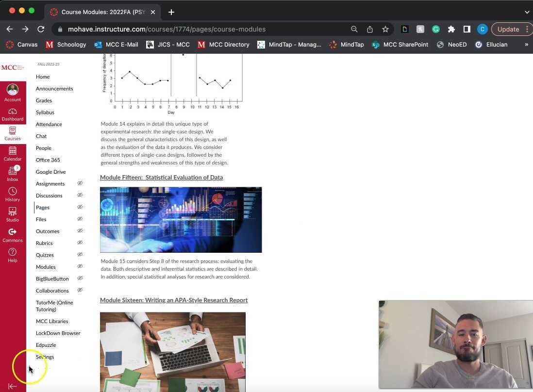Open the Courses icon in the red sidebar
This screenshot has width=533, height=392.
tap(12, 132)
